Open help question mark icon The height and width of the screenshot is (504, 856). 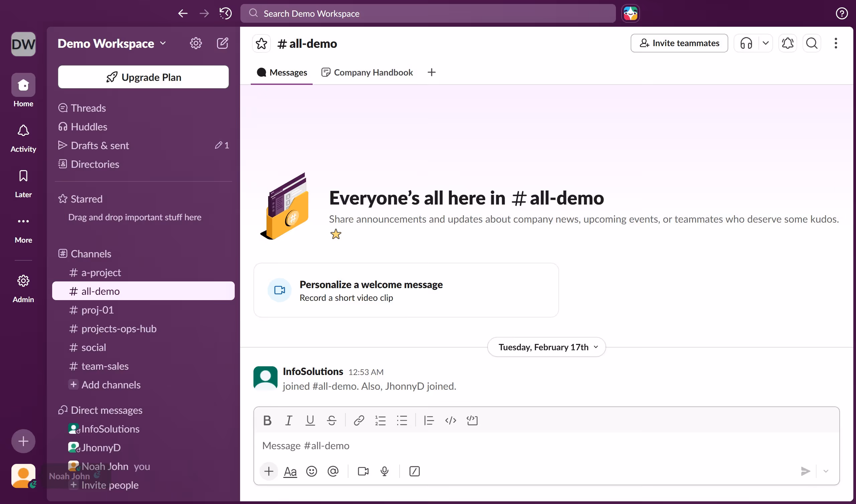pos(841,14)
